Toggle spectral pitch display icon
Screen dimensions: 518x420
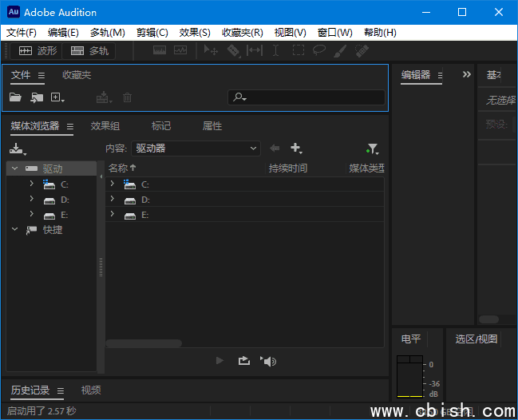(180, 50)
